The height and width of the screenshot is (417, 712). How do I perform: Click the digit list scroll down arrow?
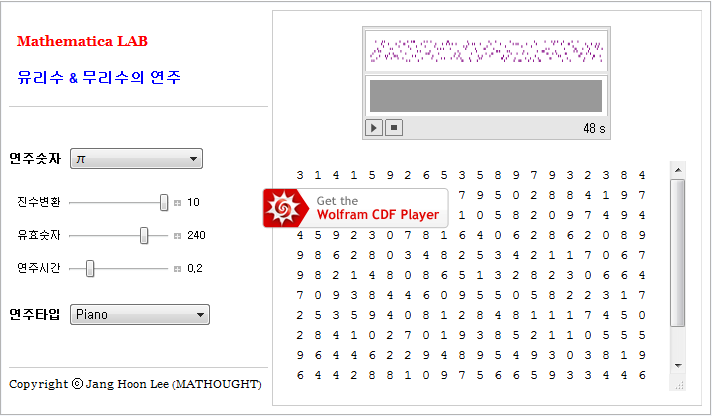tap(678, 366)
